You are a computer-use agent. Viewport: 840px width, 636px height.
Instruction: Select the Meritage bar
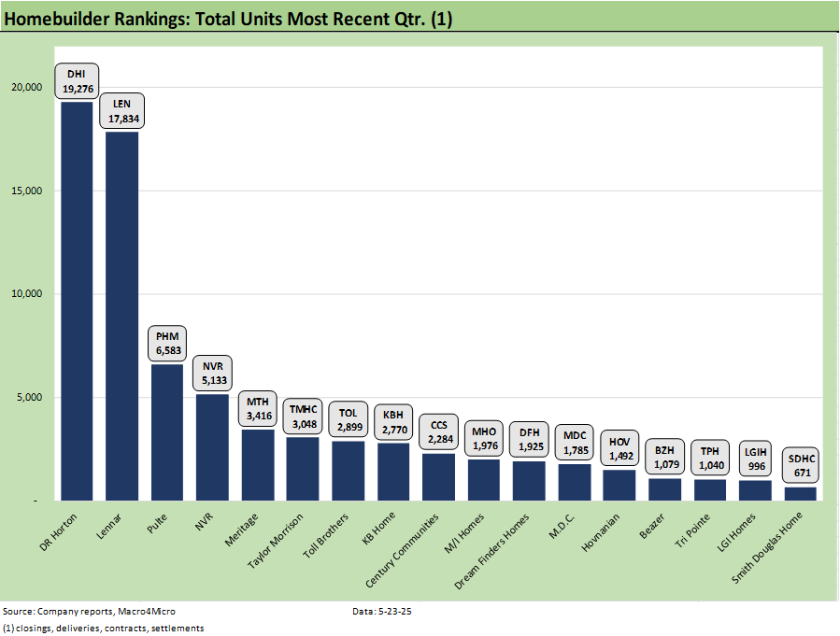tap(258, 465)
